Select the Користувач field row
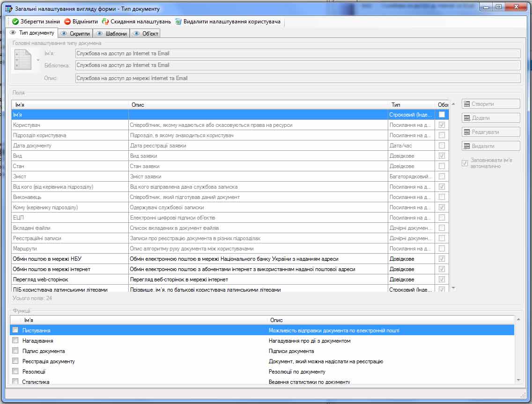This screenshot has width=532, height=404. pos(230,125)
